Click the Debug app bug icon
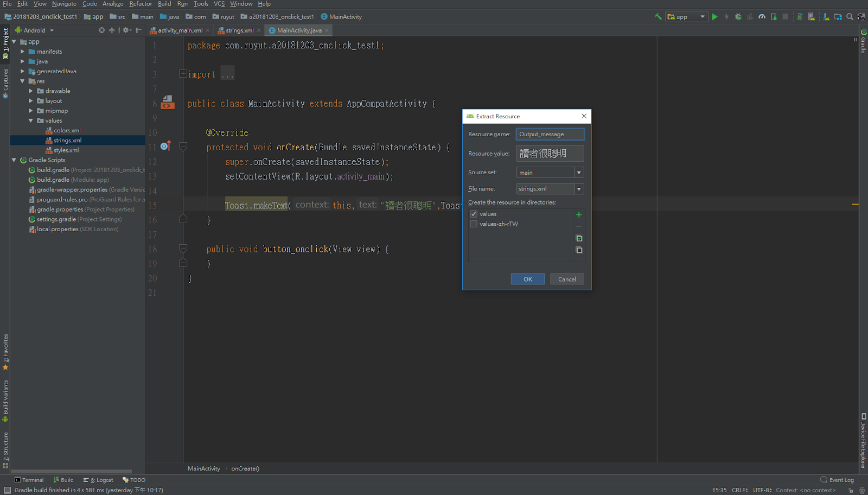Image resolution: width=868 pixels, height=495 pixels. (x=738, y=17)
